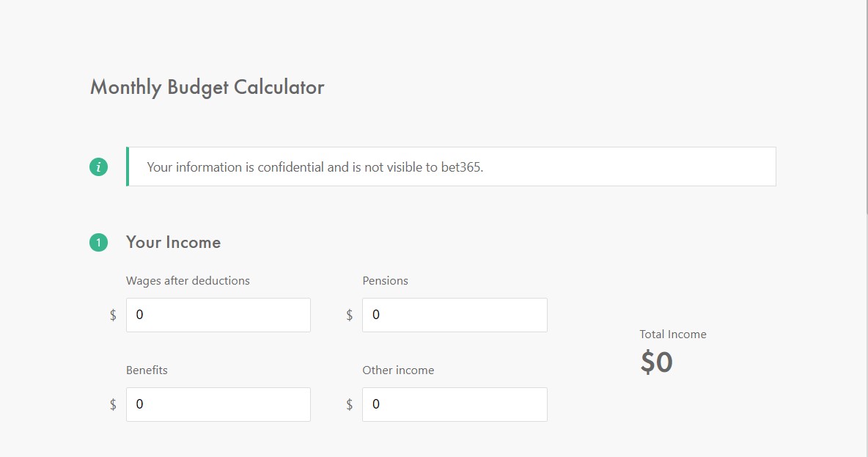
Task: Click the dollar sign beside Pensions field
Action: pyautogui.click(x=349, y=315)
